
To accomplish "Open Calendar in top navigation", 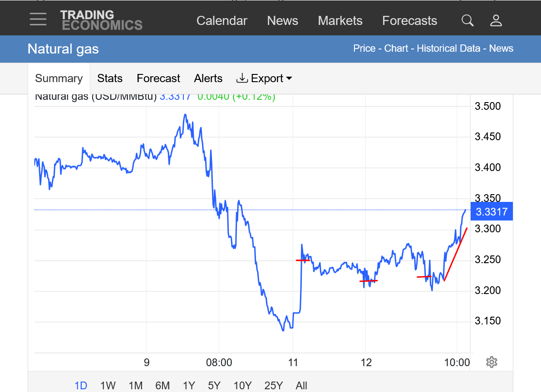I will pos(222,21).
